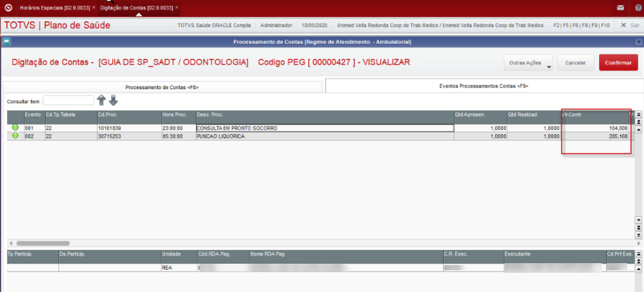Click the Unidade column header
Image resolution: width=644 pixels, height=292 pixels.
180,257
